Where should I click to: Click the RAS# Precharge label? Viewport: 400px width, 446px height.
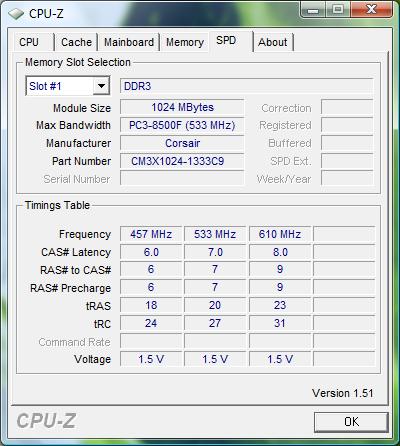tap(70, 288)
